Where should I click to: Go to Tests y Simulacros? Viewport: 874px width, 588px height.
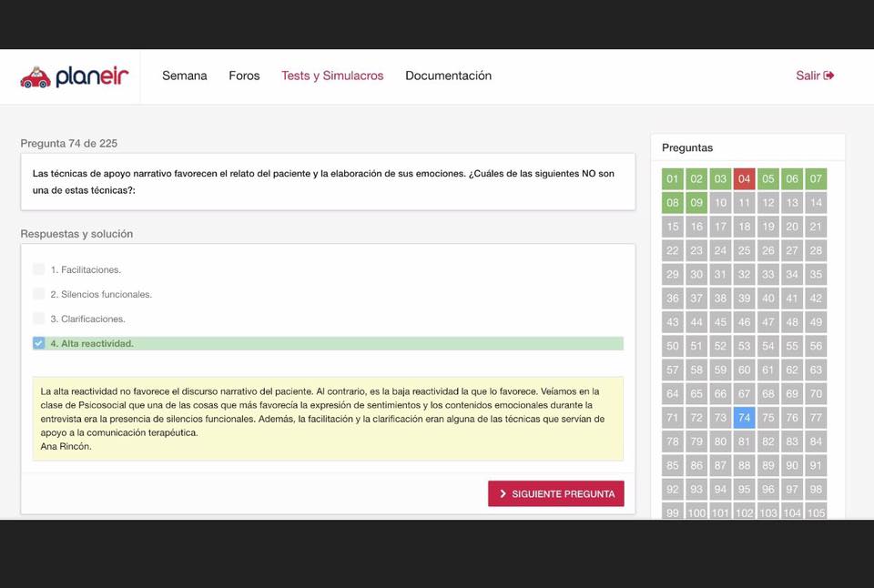[x=332, y=76]
